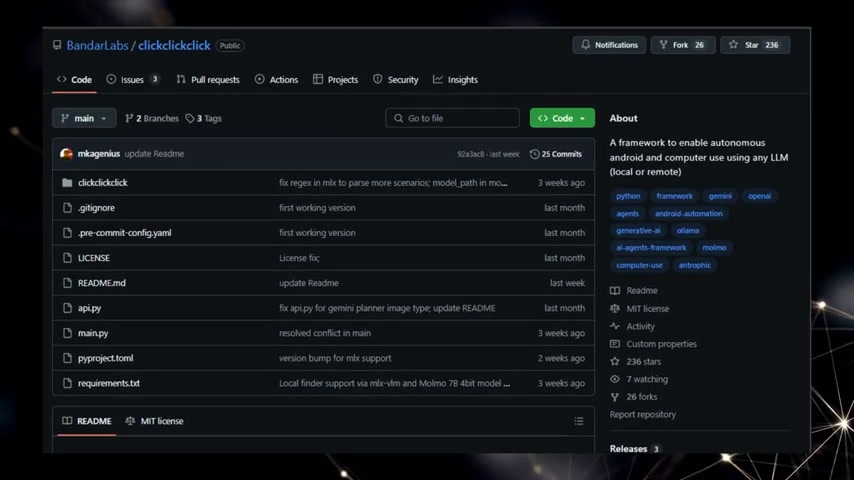View the 3 Tags link
854x480 pixels.
click(204, 118)
